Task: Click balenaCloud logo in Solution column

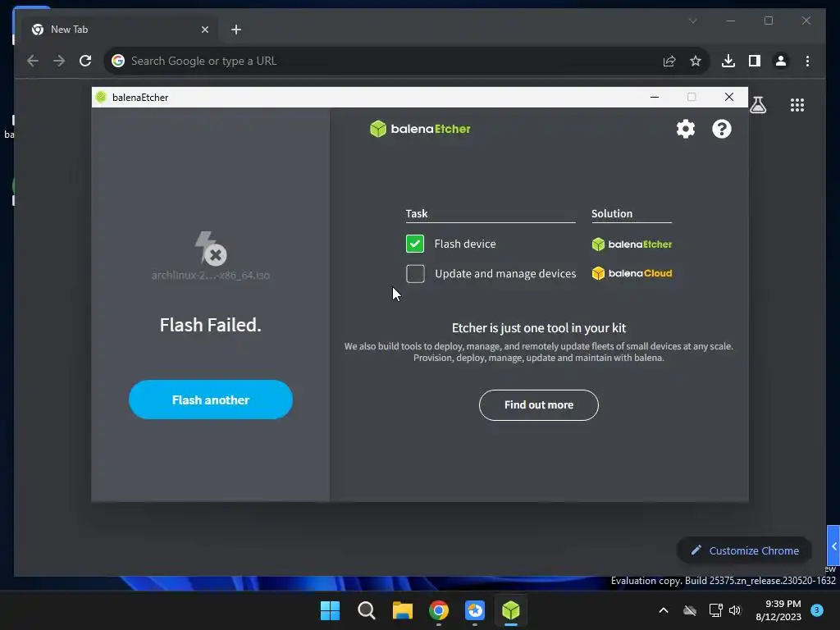Action: 632,273
